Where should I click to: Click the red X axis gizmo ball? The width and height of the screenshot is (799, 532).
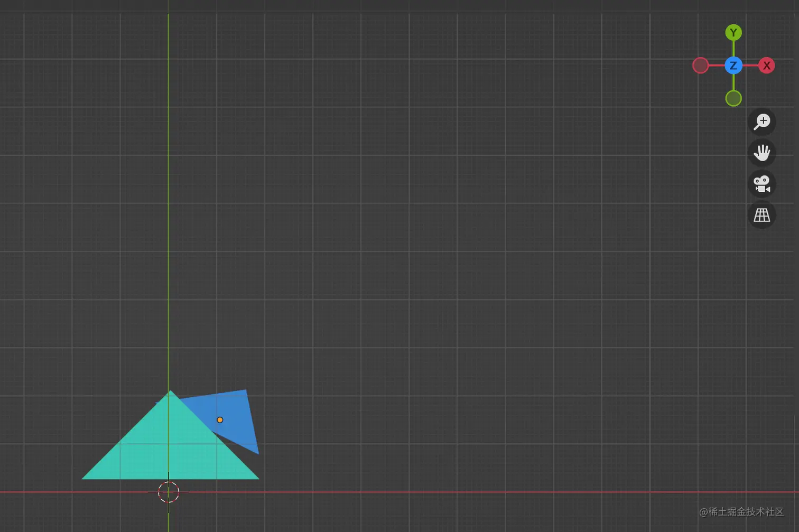pos(766,66)
